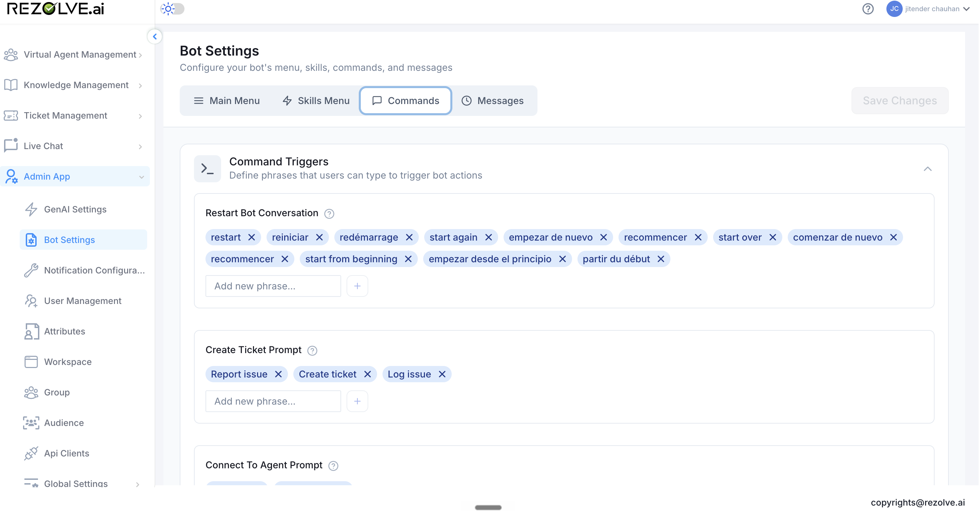Switch to the Main Menu tab
The width and height of the screenshot is (980, 511).
pos(227,100)
